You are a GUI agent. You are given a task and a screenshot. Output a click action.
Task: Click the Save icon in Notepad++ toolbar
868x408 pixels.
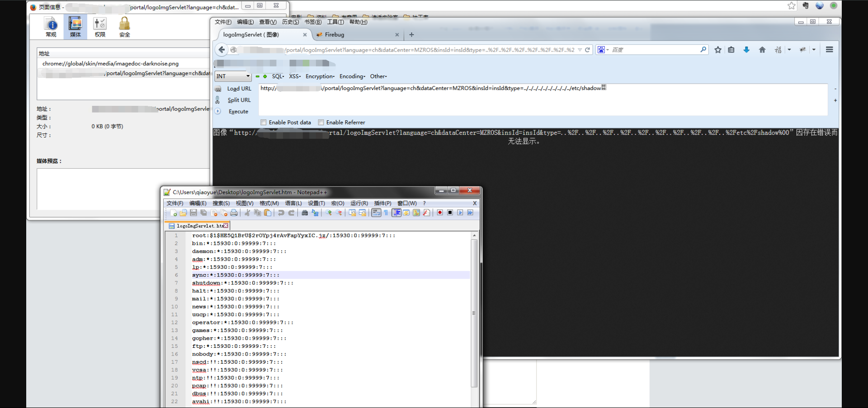[x=193, y=213]
